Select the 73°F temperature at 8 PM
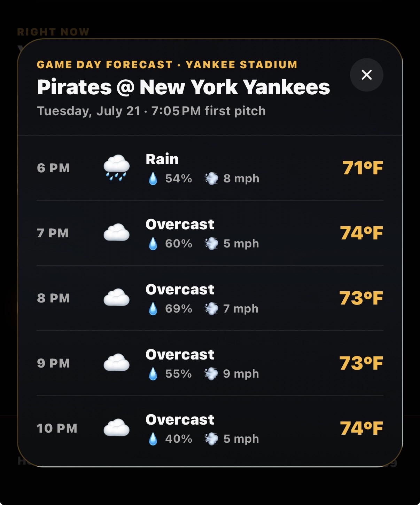The height and width of the screenshot is (505, 420). [x=361, y=298]
